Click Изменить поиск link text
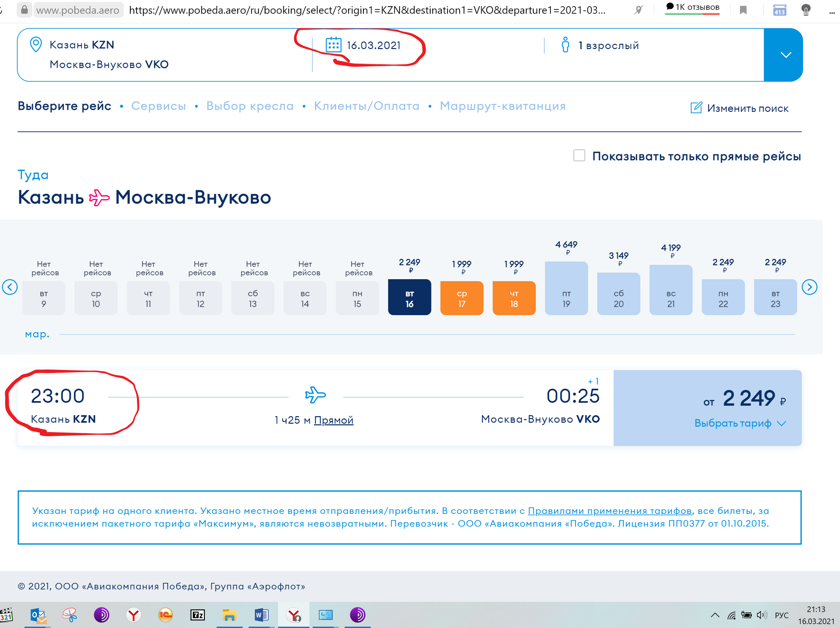Screen dimensions: 840x628 (x=748, y=108)
